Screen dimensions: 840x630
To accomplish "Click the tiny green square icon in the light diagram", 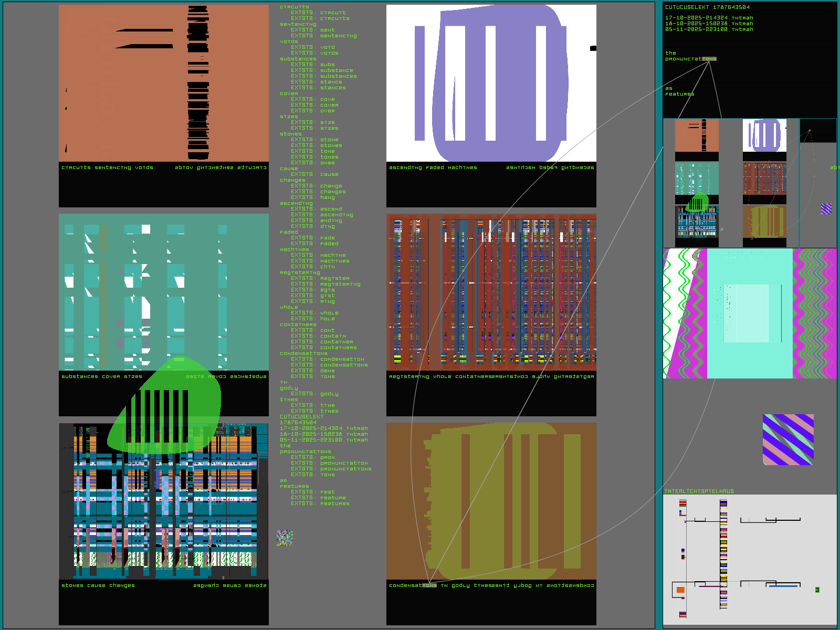I will (817, 590).
